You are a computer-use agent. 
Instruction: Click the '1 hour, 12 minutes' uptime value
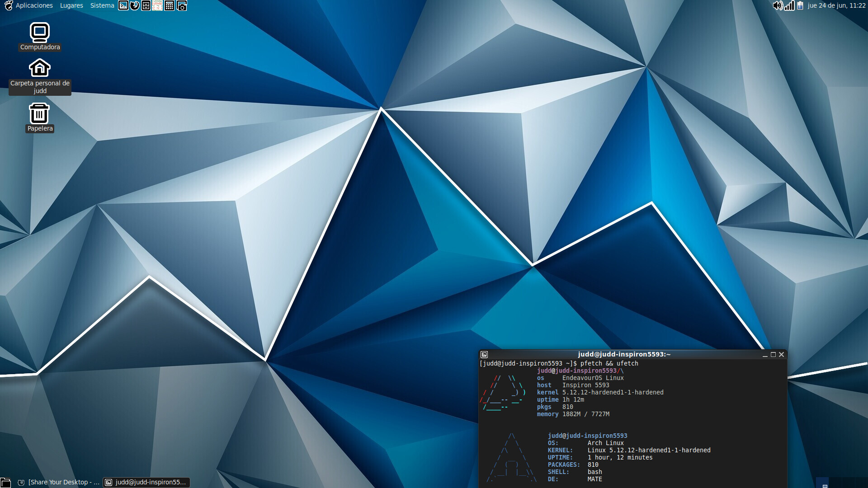coord(620,457)
